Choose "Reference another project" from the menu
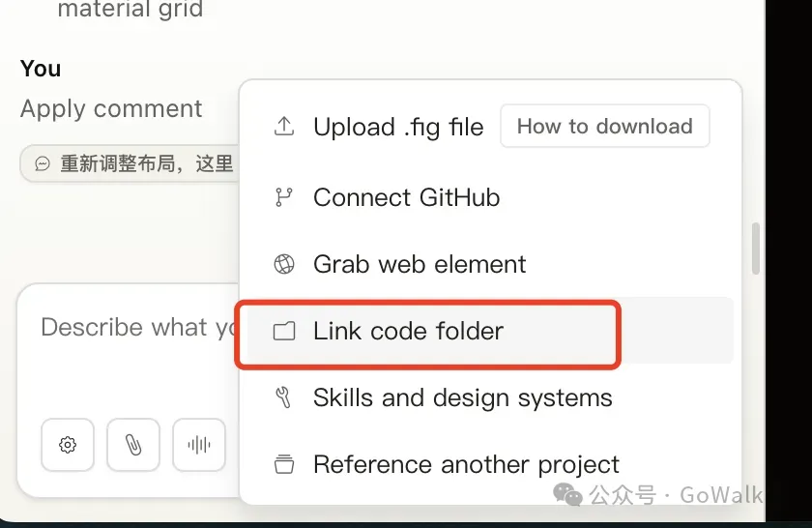 tap(466, 464)
